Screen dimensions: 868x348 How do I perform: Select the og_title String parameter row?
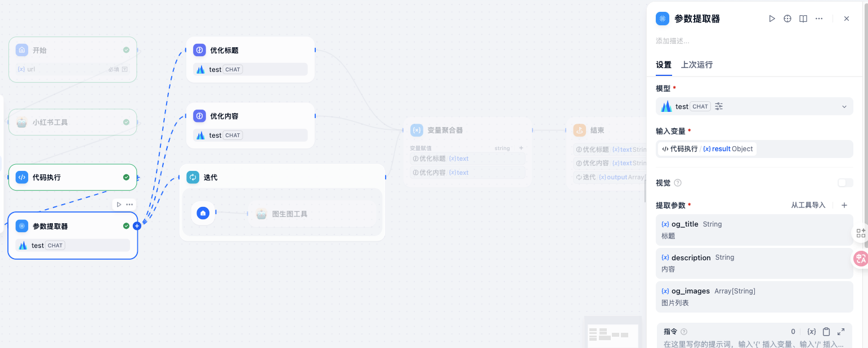click(754, 229)
